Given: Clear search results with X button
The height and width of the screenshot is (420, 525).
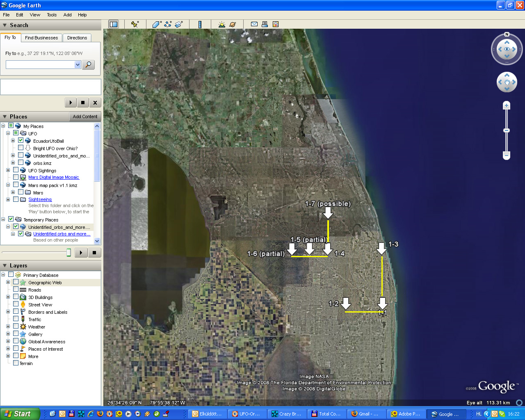Looking at the screenshot, I should [95, 103].
